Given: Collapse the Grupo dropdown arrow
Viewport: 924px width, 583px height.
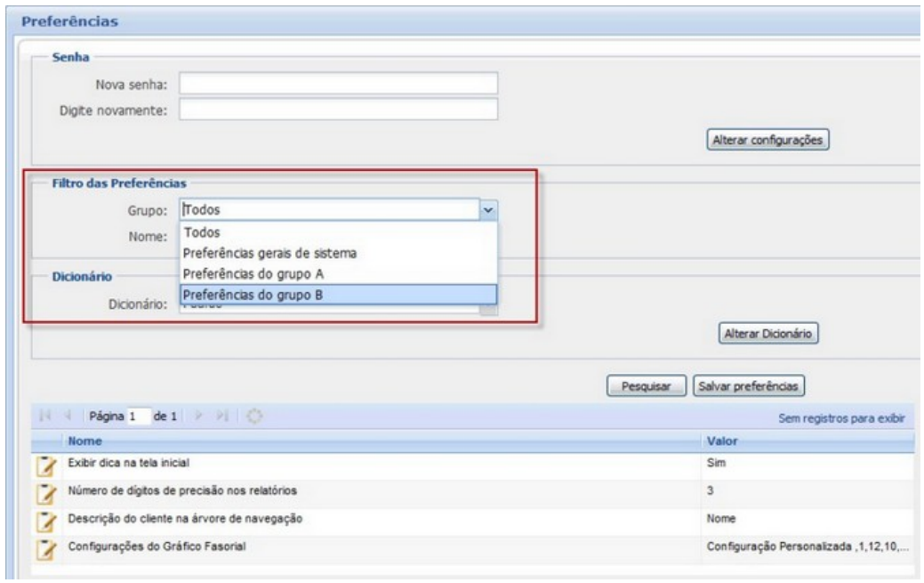Looking at the screenshot, I should coord(487,209).
